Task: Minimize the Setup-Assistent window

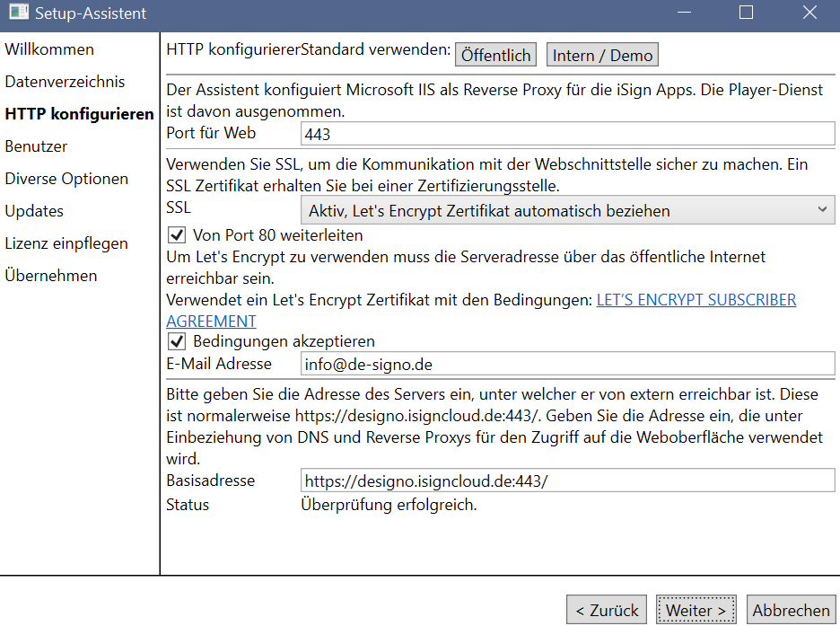Action: [684, 13]
